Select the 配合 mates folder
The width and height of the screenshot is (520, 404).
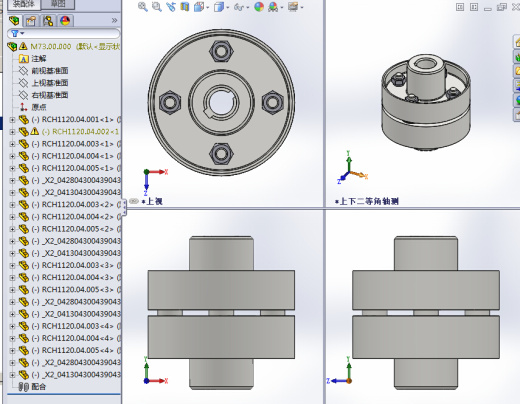tap(32, 387)
